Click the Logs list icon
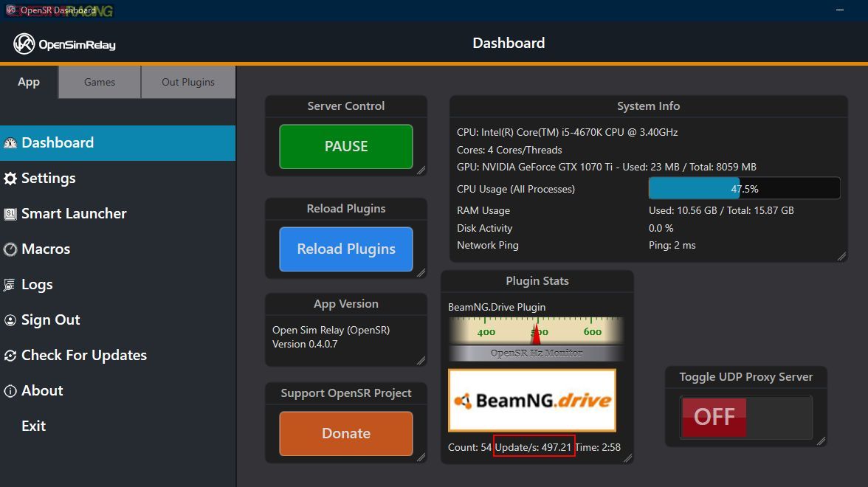The image size is (868, 487). point(9,285)
